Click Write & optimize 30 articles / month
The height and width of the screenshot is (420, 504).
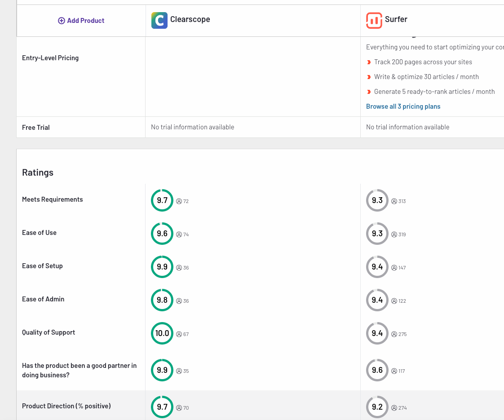tap(427, 77)
